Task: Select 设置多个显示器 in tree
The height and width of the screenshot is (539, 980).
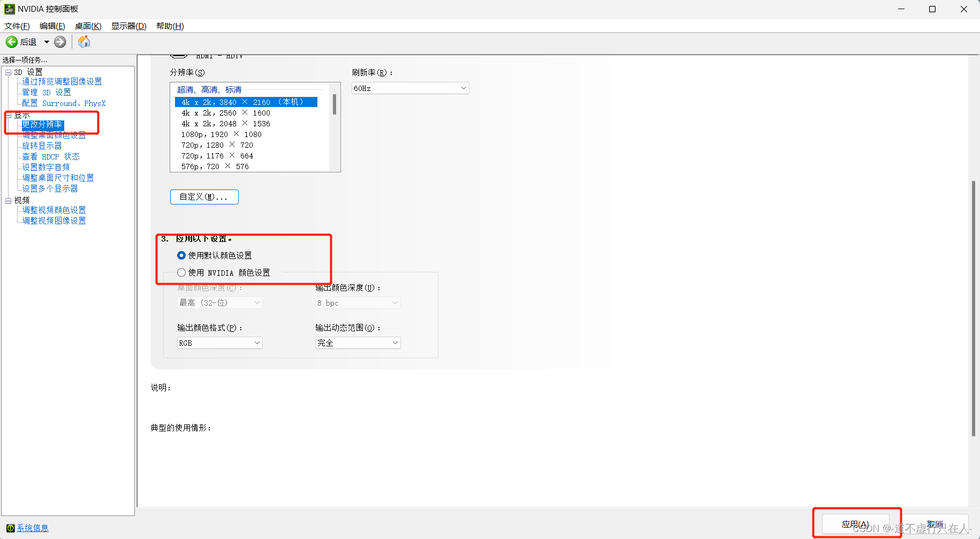Action: tap(50, 189)
